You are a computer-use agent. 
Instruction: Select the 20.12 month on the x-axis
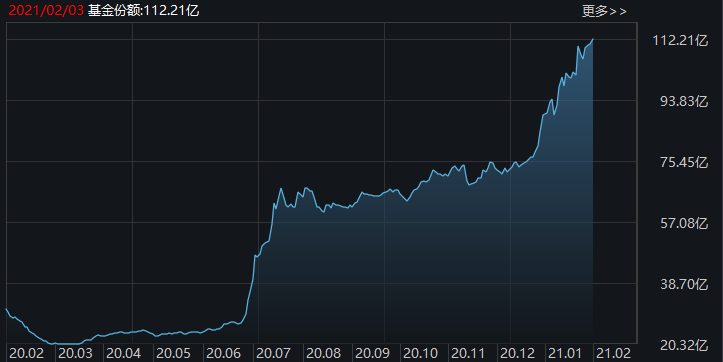click(517, 354)
